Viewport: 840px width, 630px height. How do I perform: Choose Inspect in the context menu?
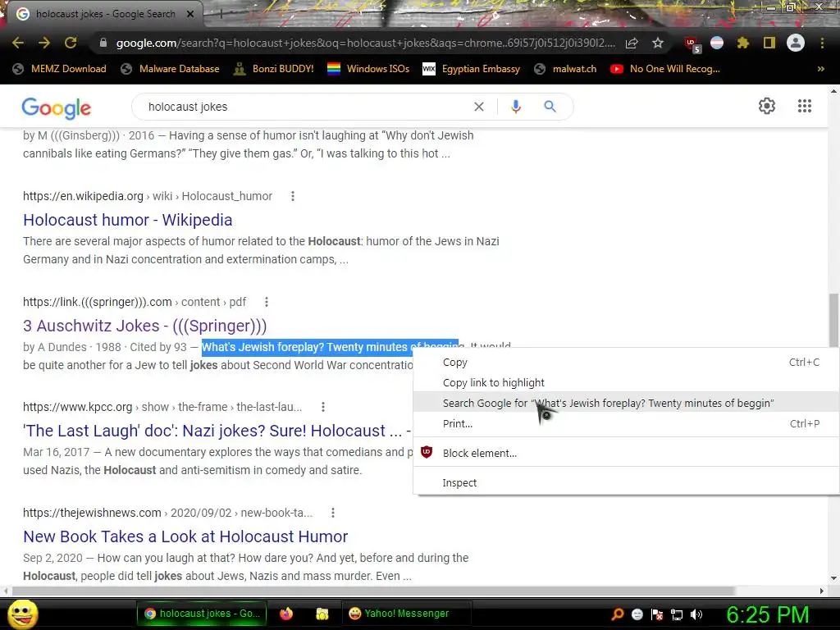point(626,482)
